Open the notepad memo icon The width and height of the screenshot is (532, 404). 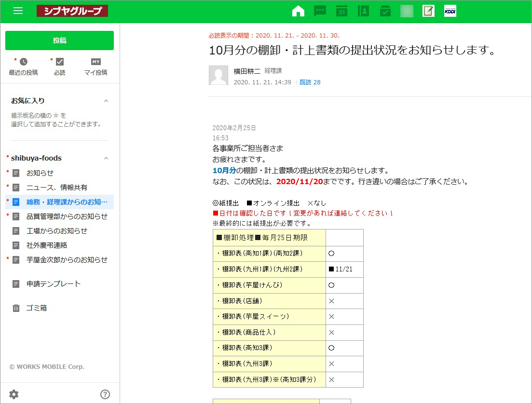pos(428,11)
